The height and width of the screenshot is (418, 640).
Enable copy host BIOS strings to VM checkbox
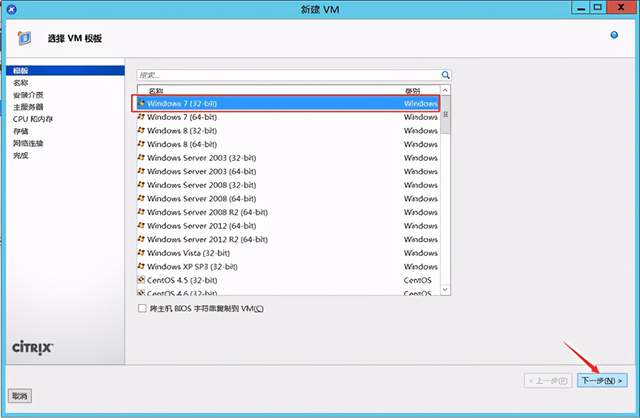142,308
